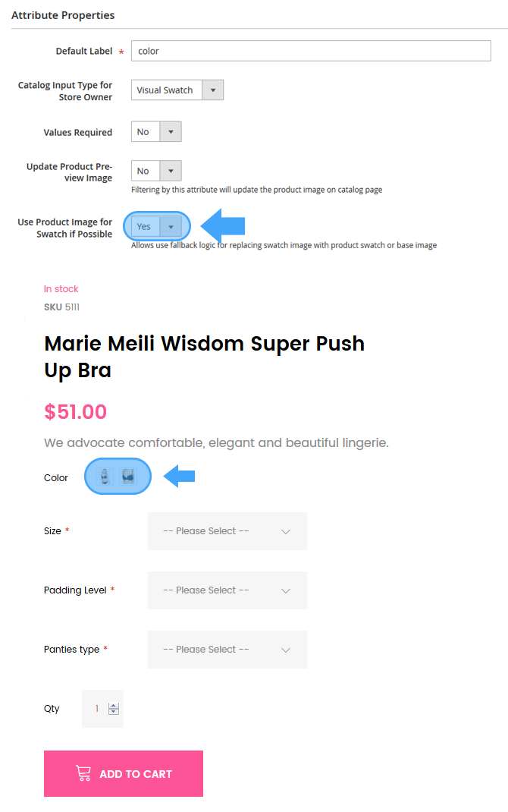This screenshot has height=812, width=508.
Task: Click the ADD TO CART button
Action: point(124,774)
